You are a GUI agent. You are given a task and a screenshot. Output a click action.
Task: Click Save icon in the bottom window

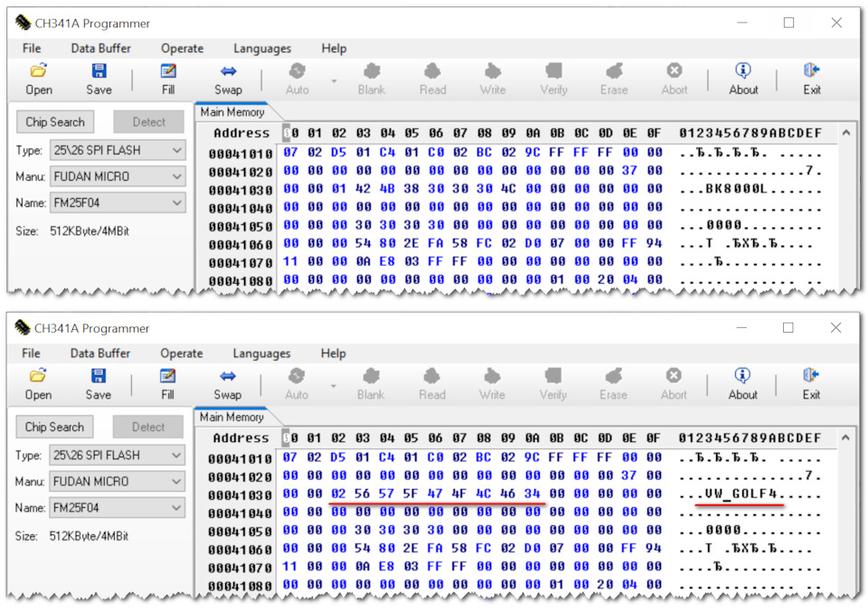pos(99,384)
